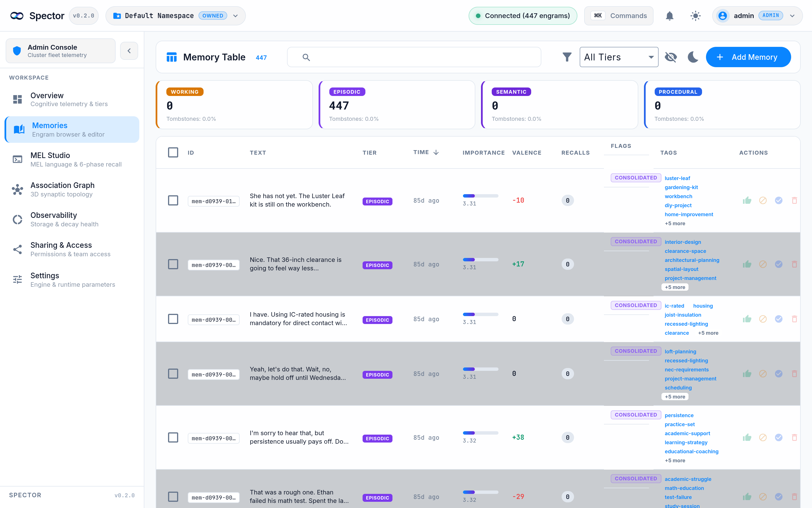Click the notifications bell icon
This screenshot has height=508, width=812.
pyautogui.click(x=669, y=16)
